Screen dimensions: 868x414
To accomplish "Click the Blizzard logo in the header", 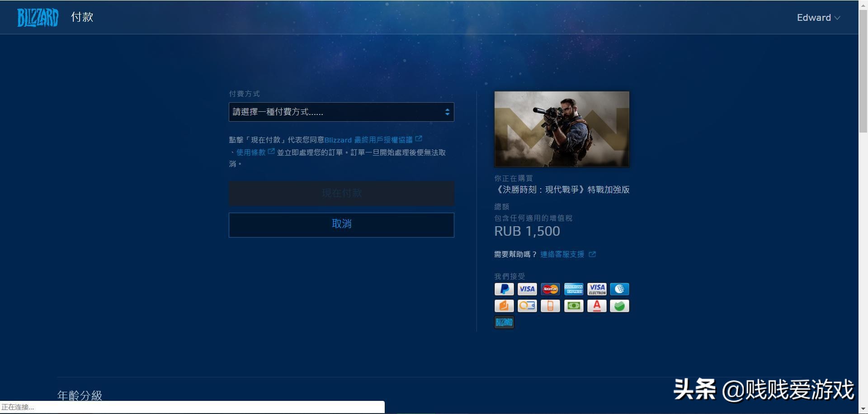I will [38, 18].
